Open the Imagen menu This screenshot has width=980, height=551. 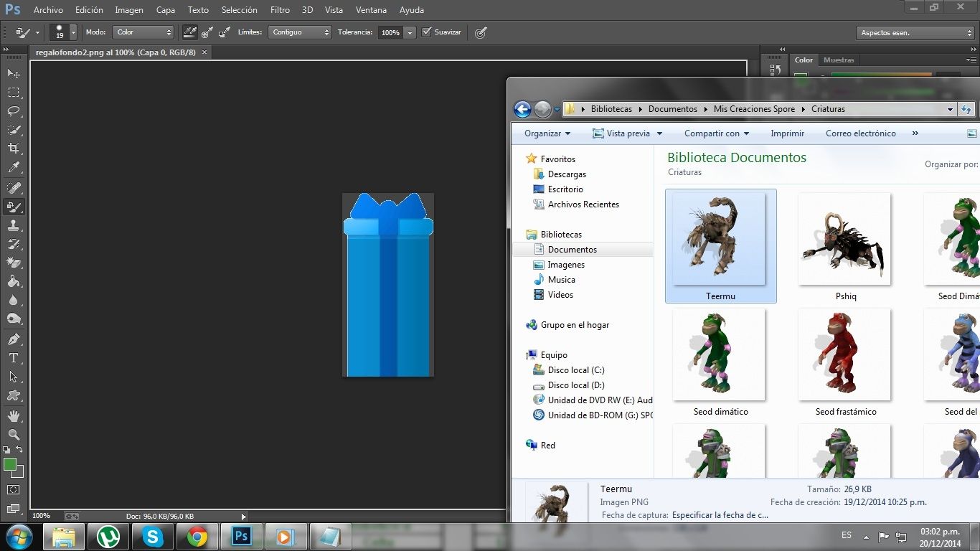point(129,10)
